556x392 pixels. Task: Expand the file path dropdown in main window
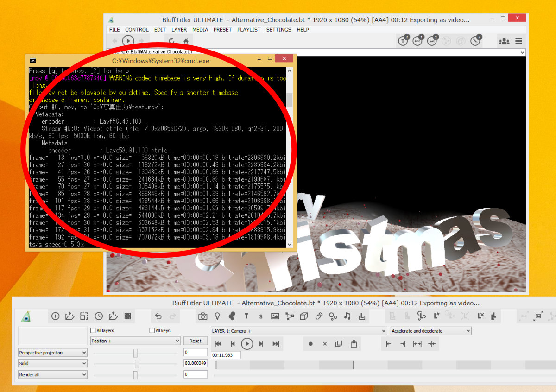(x=524, y=52)
